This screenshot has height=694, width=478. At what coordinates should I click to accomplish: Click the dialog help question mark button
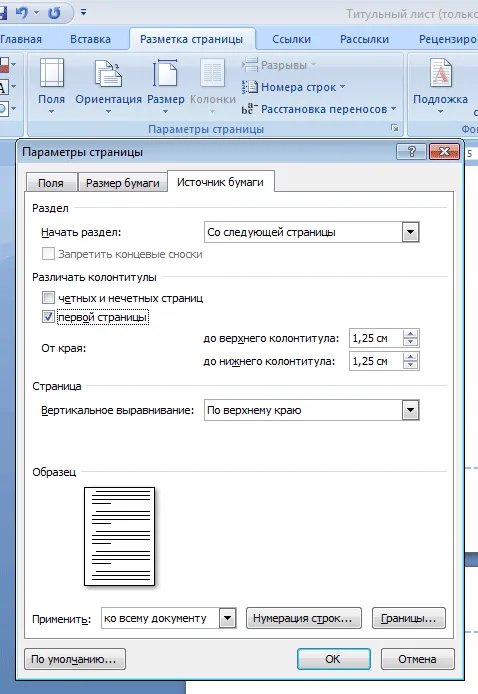click(x=412, y=152)
